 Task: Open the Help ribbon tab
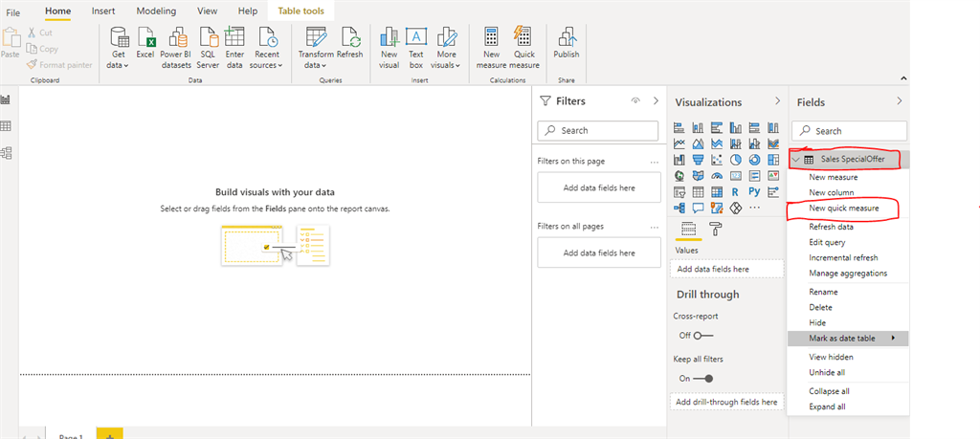coord(248,11)
